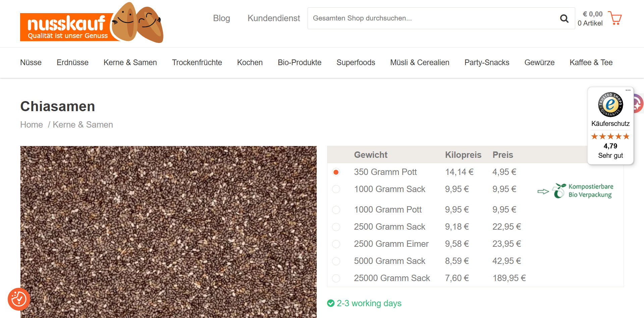Click the Trusted Shops guarantee seal
This screenshot has width=644, height=318.
click(x=610, y=104)
